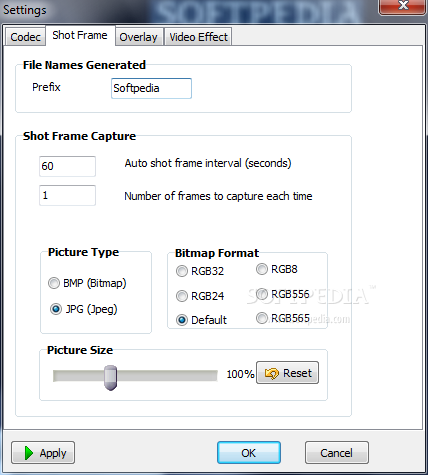The image size is (428, 475).
Task: Dismiss the dialog with the Cancel button
Action: (337, 453)
